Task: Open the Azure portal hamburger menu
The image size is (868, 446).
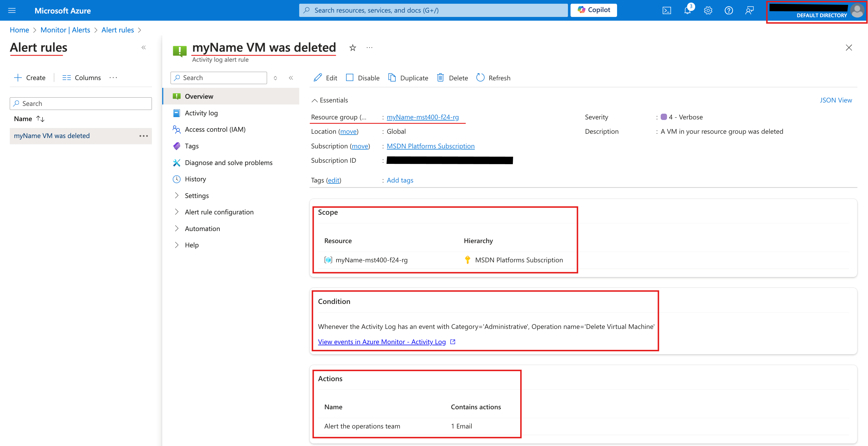Action: tap(12, 10)
